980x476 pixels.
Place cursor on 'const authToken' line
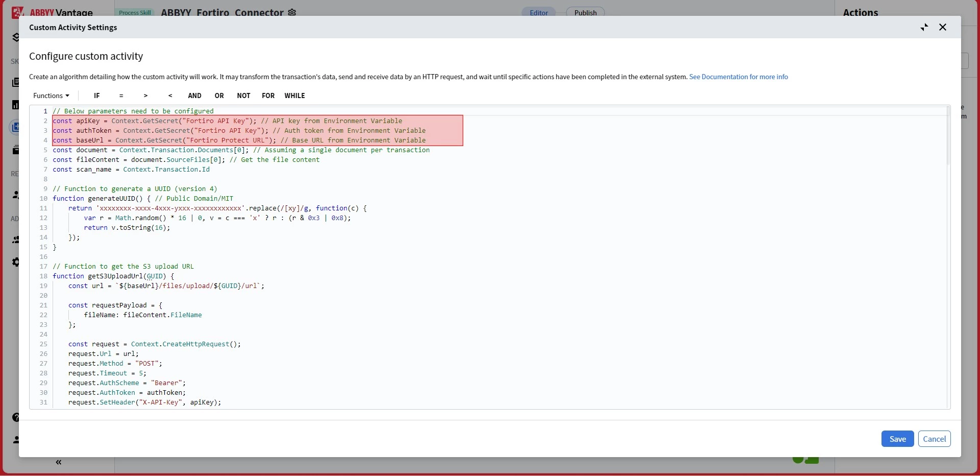239,130
